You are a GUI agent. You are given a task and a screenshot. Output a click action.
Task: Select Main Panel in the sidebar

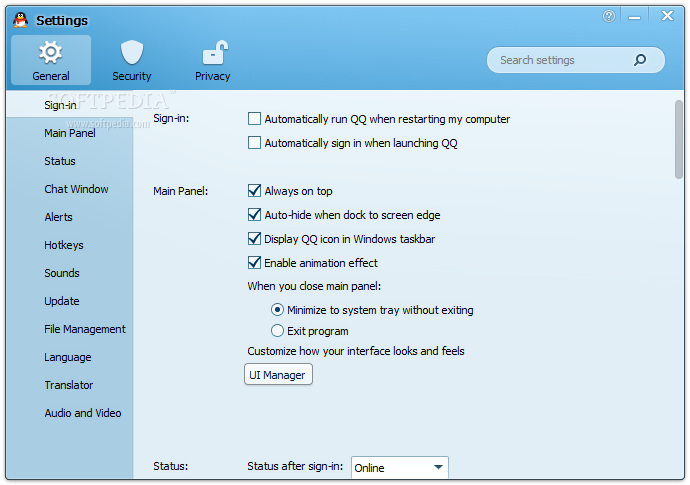pyautogui.click(x=70, y=133)
